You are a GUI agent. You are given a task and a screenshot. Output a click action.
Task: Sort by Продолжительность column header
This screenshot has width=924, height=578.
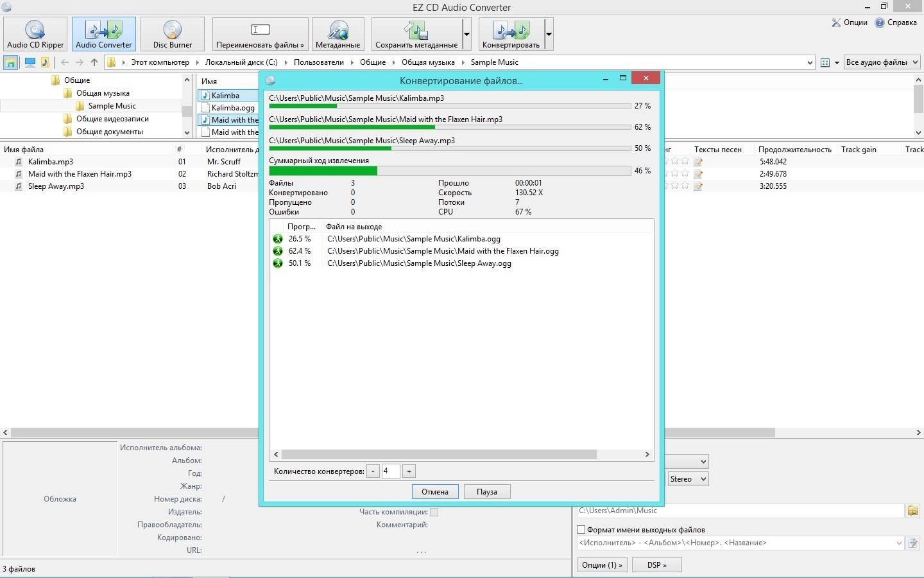coord(794,150)
